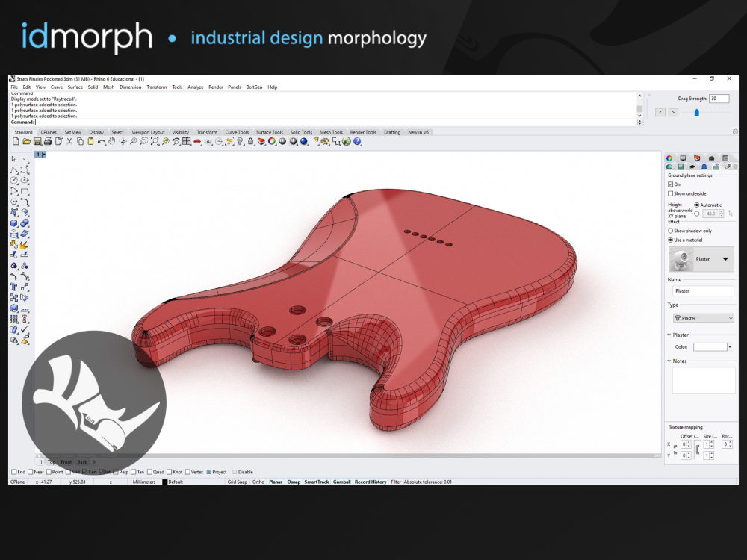Viewport: 747px width, 560px height.
Task: Click the Cut scissors icon
Action: click(69, 141)
